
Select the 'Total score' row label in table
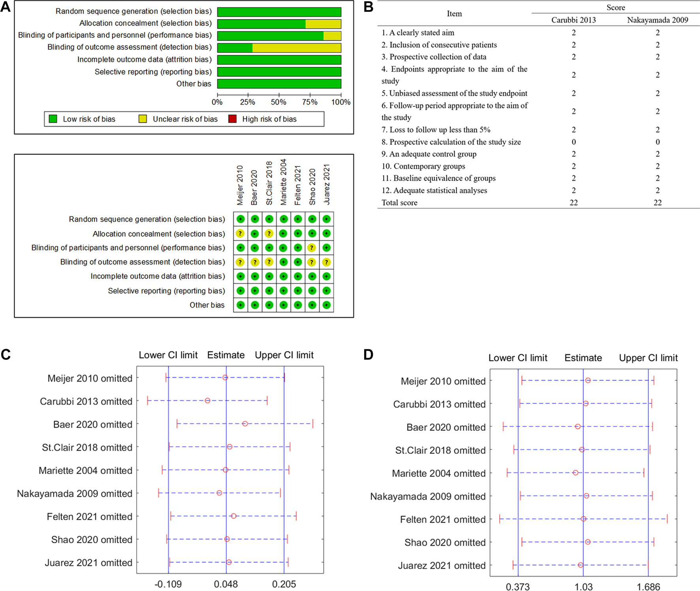(399, 203)
